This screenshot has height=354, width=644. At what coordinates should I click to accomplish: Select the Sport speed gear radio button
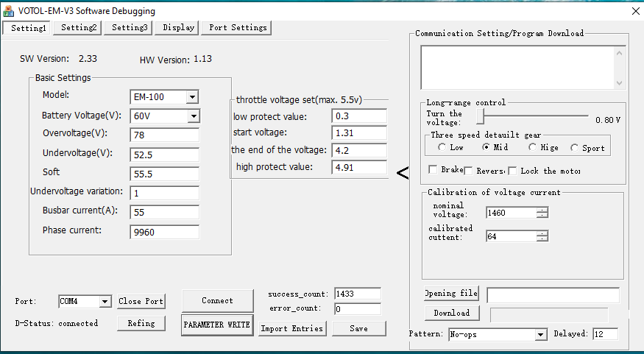pos(575,148)
